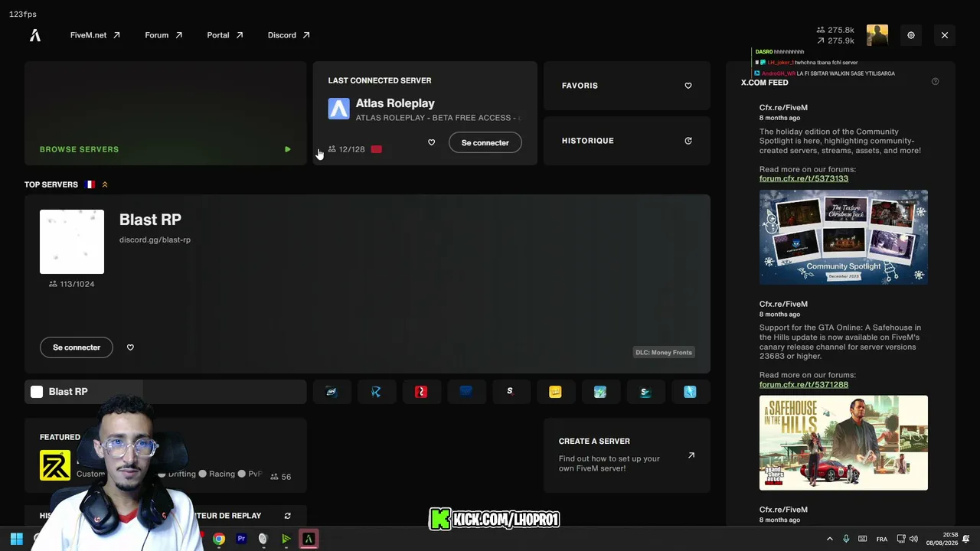This screenshot has width=980, height=551.
Task: Open the Historique server list
Action: point(627,141)
